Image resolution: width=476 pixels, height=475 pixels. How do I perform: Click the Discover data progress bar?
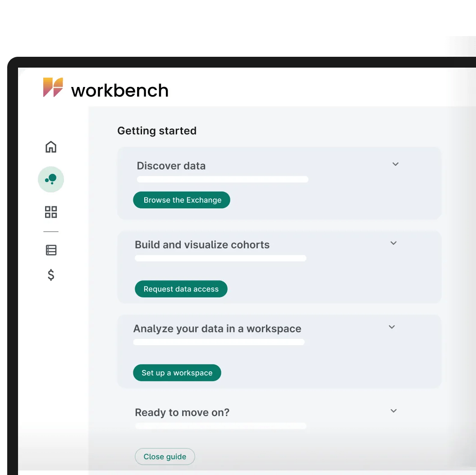coord(223,179)
